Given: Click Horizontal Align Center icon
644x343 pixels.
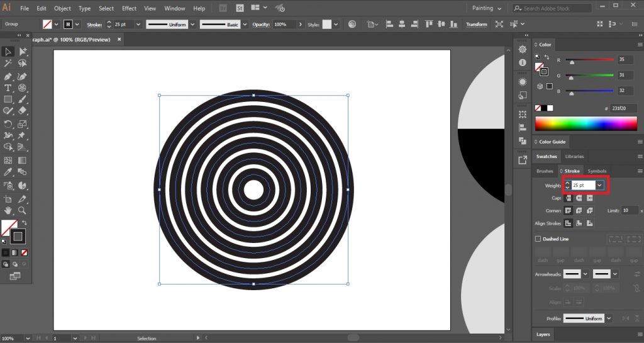Looking at the screenshot, I should pyautogui.click(x=402, y=25).
